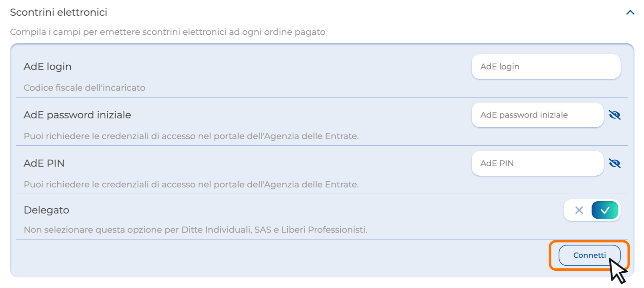644x288 pixels.
Task: Focus the AdE login input field
Action: point(546,67)
